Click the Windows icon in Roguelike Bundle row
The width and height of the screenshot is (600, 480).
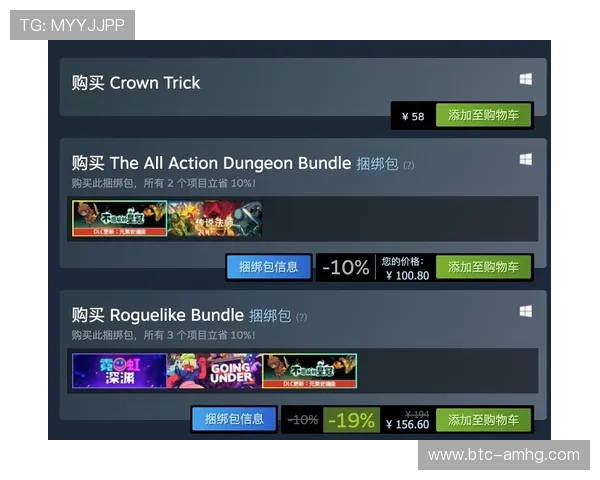(525, 311)
